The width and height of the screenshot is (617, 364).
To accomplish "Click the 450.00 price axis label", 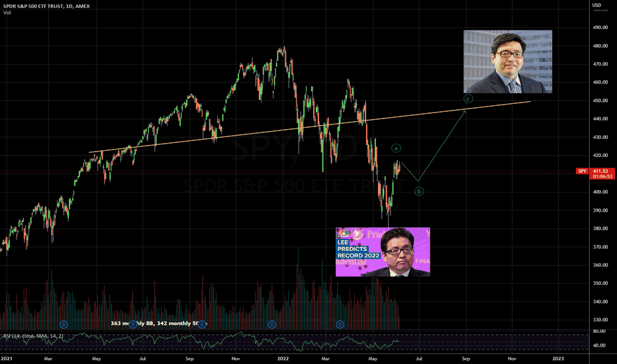I will pos(600,101).
